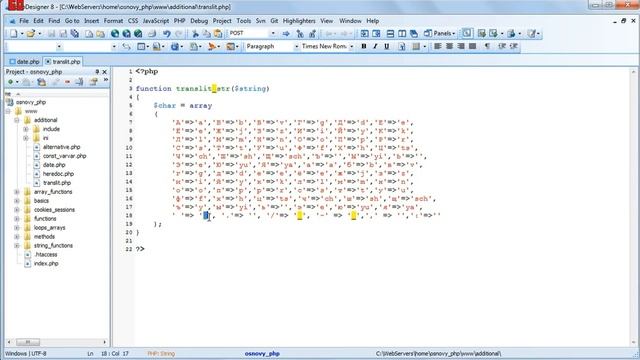Viewport: 640px width, 360px height.
Task: Click the Cut scissors icon
Action: (x=195, y=33)
